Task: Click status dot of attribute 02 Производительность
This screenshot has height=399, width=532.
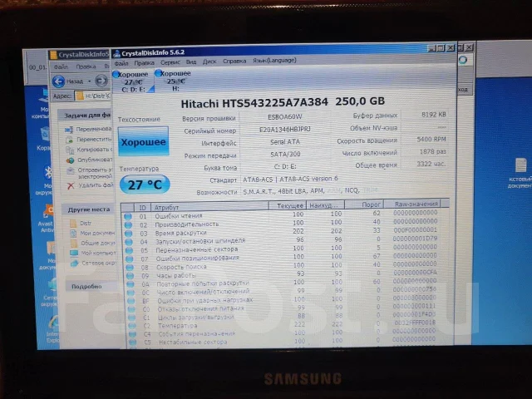Action: 128,225
